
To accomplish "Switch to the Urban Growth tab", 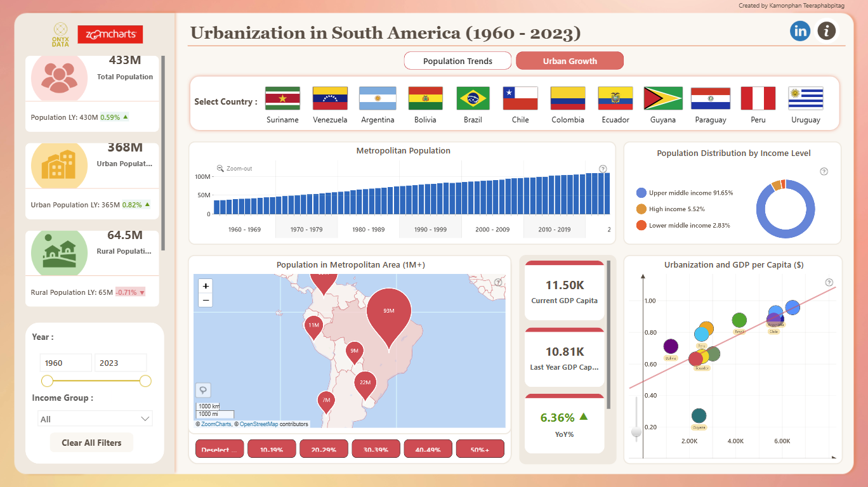I will coord(570,61).
